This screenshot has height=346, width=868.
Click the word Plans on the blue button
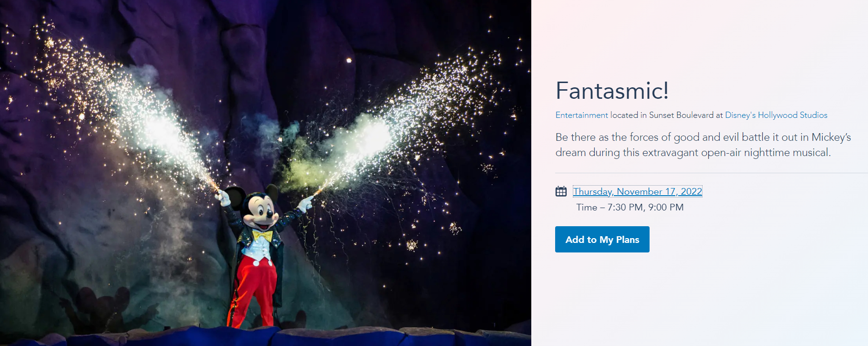628,240
